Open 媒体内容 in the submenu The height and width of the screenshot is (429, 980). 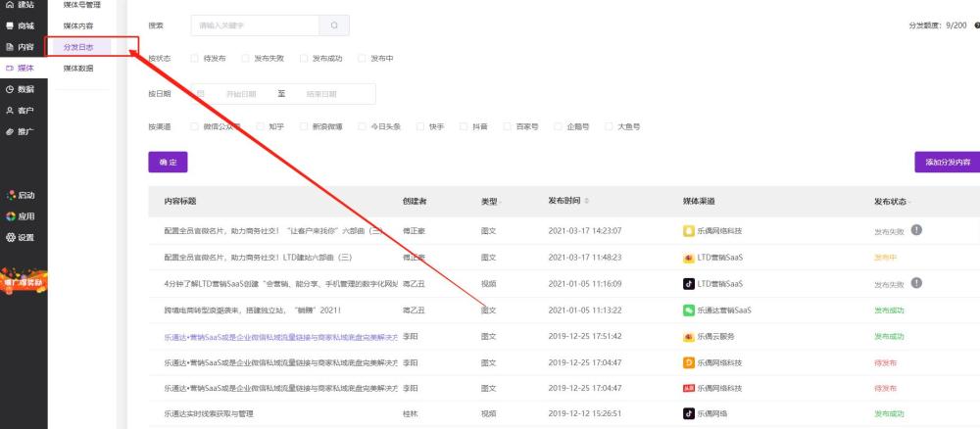(78, 26)
